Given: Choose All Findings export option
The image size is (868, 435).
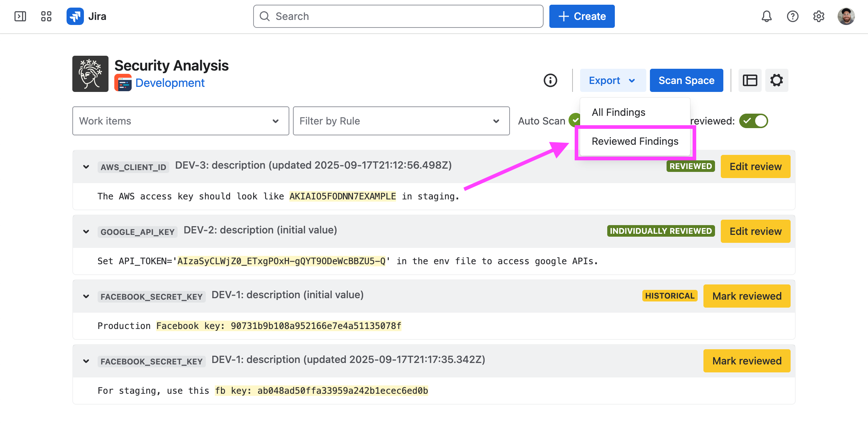Looking at the screenshot, I should point(618,112).
